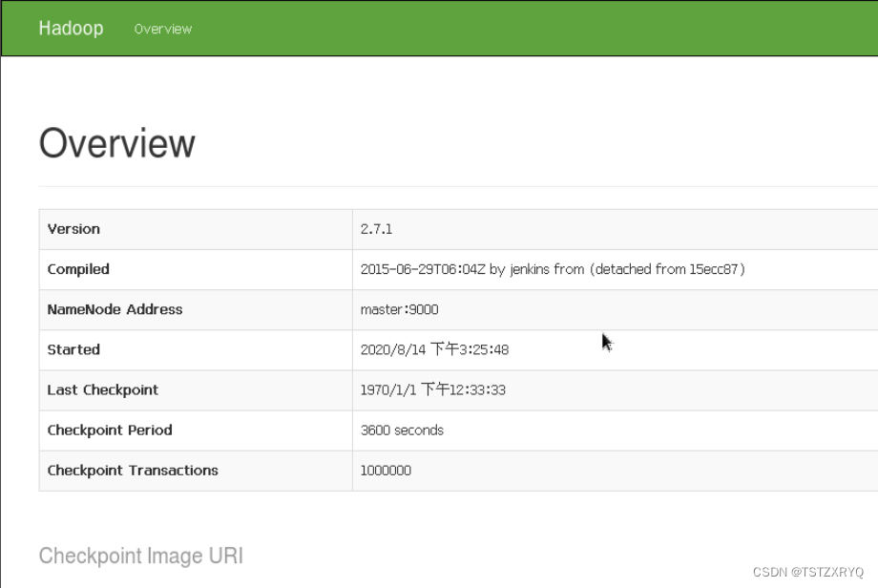
Task: Select the 3600 seconds value
Action: tap(402, 430)
